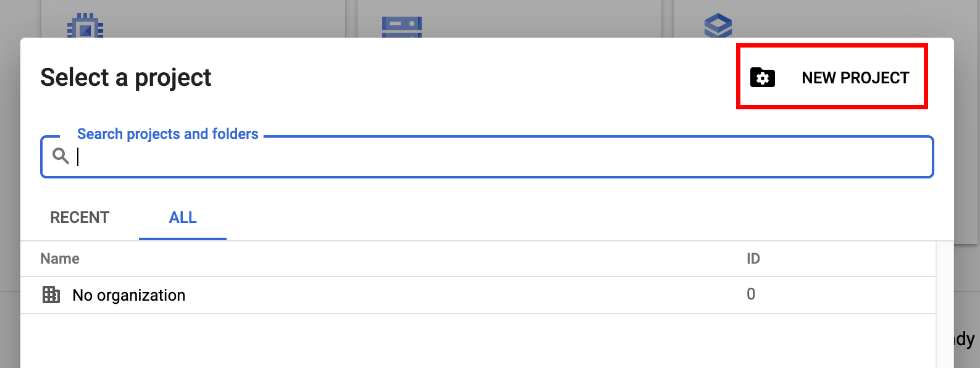Click the blue server rack icon behind dialog
980x368 pixels.
[x=401, y=27]
